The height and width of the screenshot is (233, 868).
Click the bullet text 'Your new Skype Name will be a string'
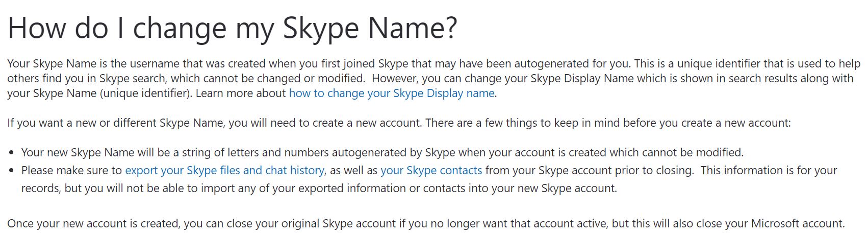pyautogui.click(x=382, y=153)
